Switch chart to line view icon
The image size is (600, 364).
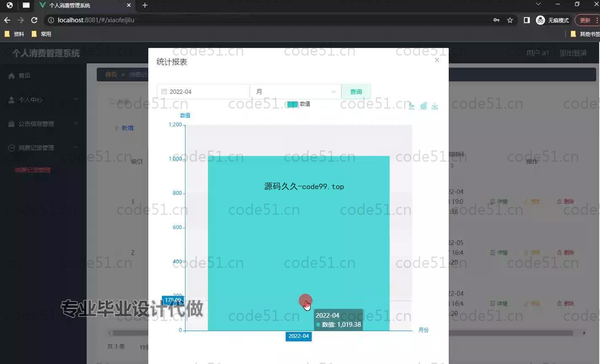click(x=412, y=106)
